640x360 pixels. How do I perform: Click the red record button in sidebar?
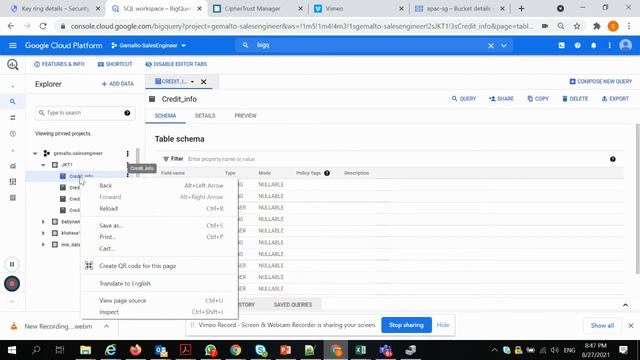coord(12,283)
